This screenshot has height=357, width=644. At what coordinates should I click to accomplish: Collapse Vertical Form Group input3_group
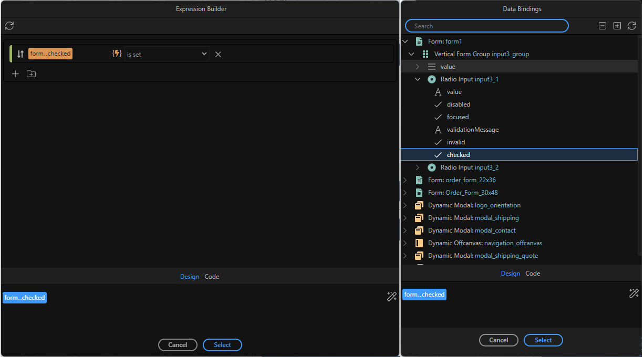point(411,54)
